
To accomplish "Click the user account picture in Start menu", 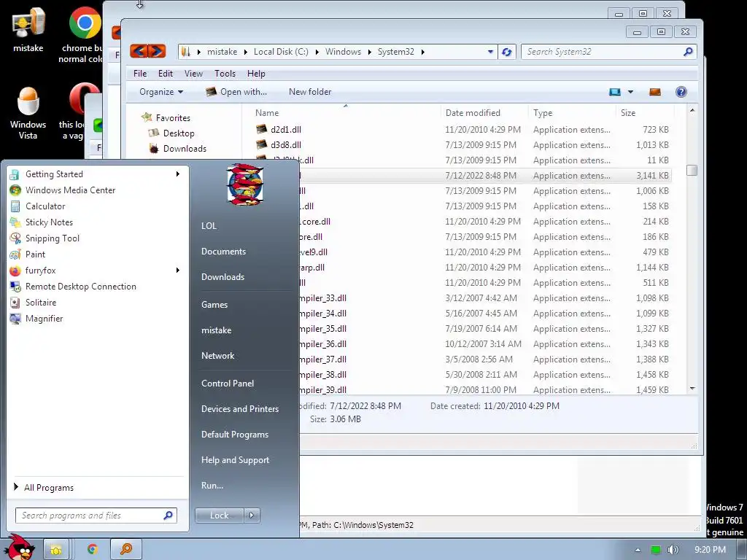I will coord(245,184).
